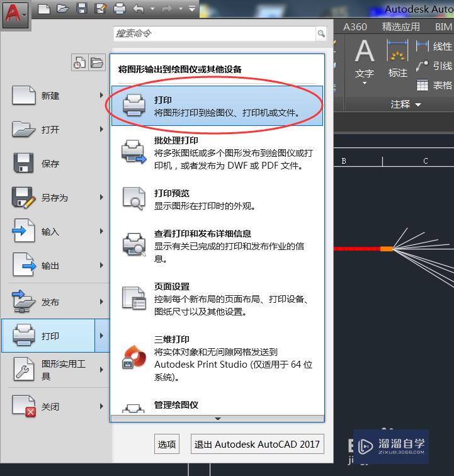Viewport: 454px width, 476px height.
Task: Click the 输出 export arrow icon
Action: tap(25, 264)
